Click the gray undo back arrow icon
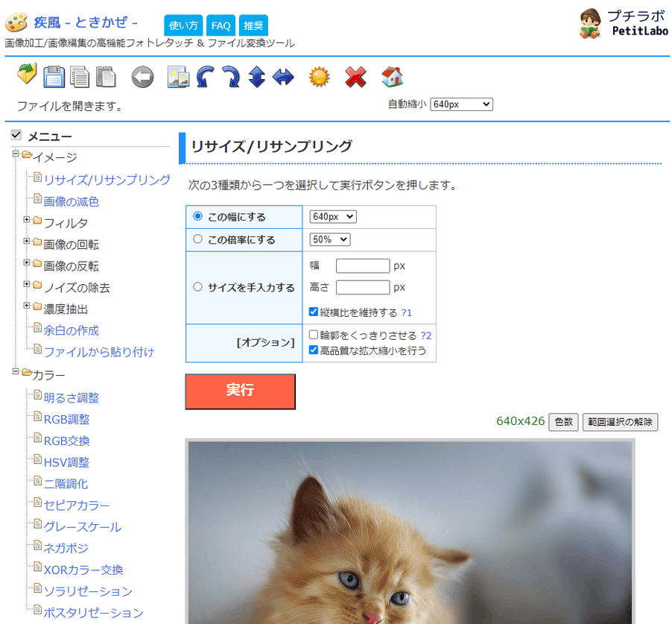 (x=142, y=78)
